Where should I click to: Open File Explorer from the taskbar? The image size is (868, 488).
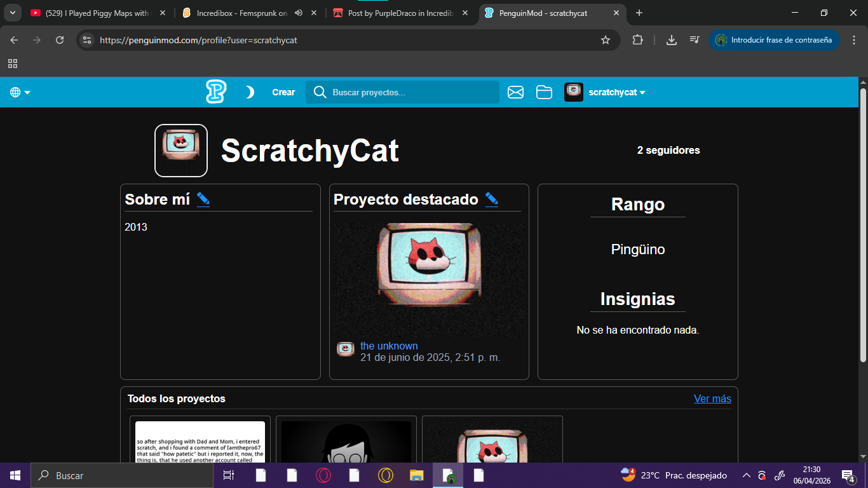(416, 475)
